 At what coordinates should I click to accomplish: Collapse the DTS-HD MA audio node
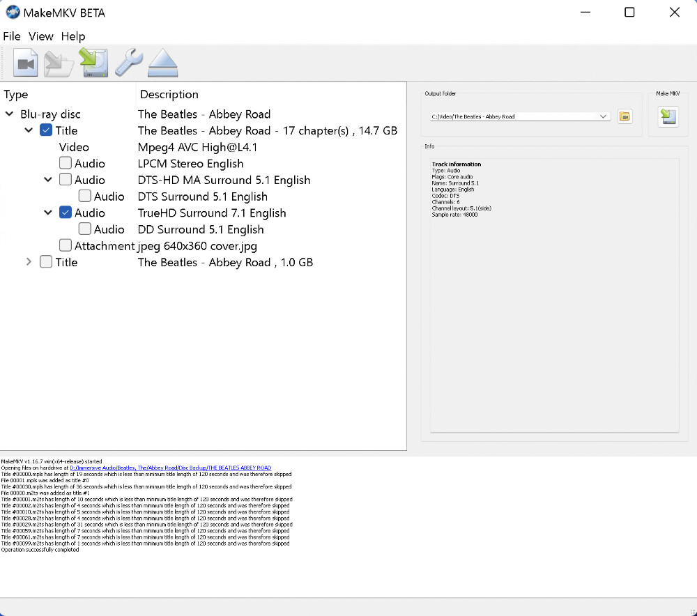pyautogui.click(x=48, y=180)
